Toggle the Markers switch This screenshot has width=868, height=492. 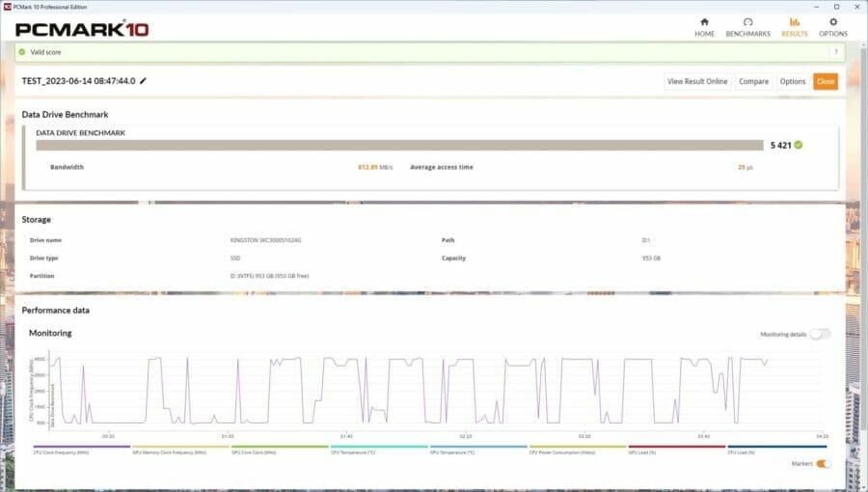point(824,464)
